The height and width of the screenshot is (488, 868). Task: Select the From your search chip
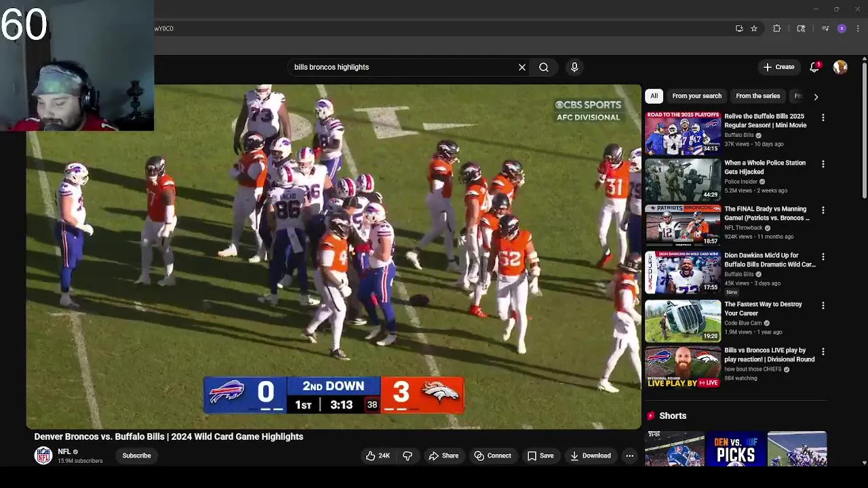[696, 96]
